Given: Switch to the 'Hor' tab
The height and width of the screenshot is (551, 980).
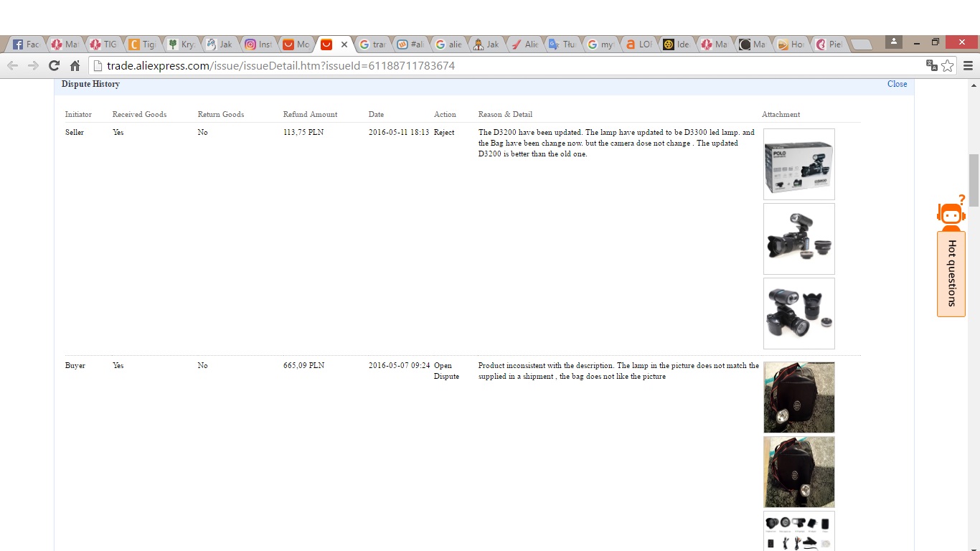Looking at the screenshot, I should tap(791, 44).
